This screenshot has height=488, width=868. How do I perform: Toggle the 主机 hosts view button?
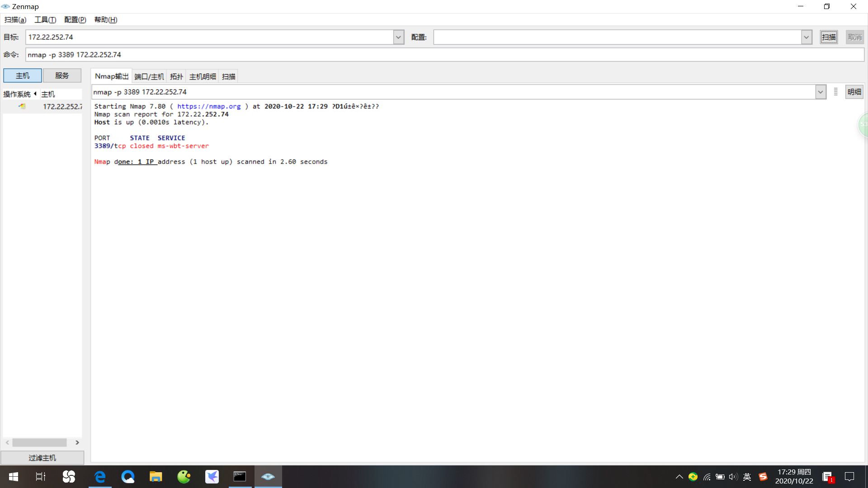pyautogui.click(x=23, y=75)
